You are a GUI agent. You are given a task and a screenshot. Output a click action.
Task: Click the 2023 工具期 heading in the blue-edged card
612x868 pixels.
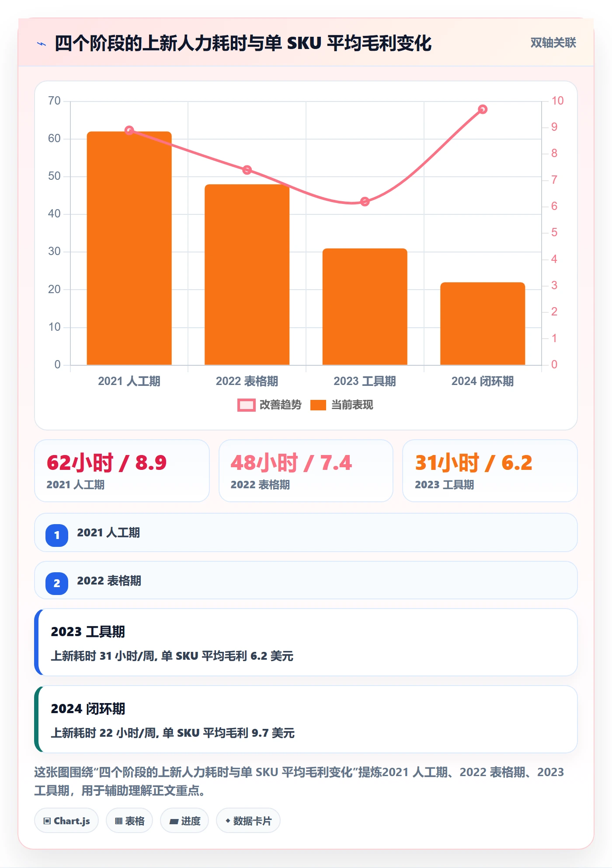point(88,632)
